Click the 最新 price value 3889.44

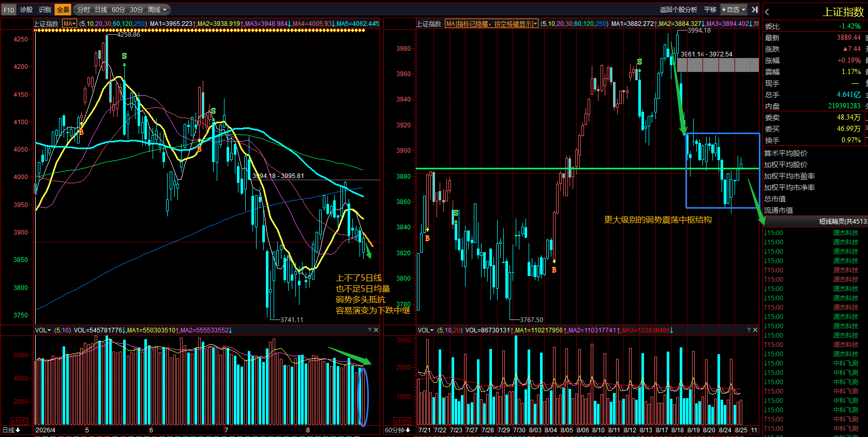tap(849, 38)
